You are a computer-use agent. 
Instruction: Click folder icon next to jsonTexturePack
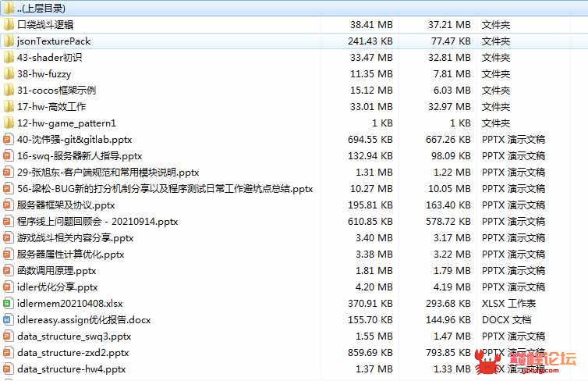pos(9,41)
